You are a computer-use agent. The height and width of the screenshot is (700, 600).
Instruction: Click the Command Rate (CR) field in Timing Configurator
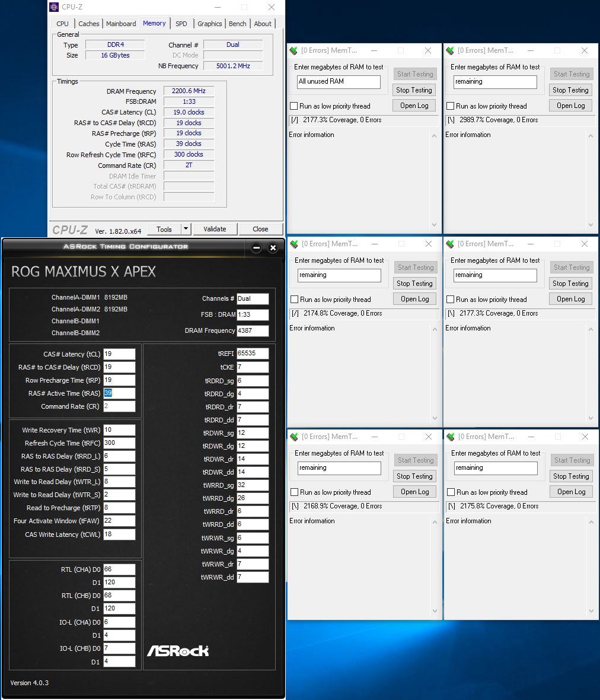click(119, 406)
